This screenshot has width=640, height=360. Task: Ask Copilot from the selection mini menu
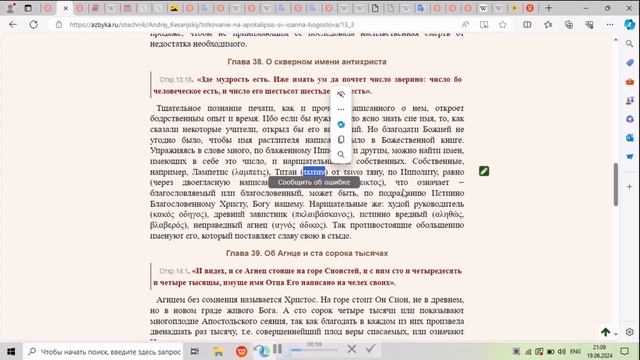click(x=341, y=124)
